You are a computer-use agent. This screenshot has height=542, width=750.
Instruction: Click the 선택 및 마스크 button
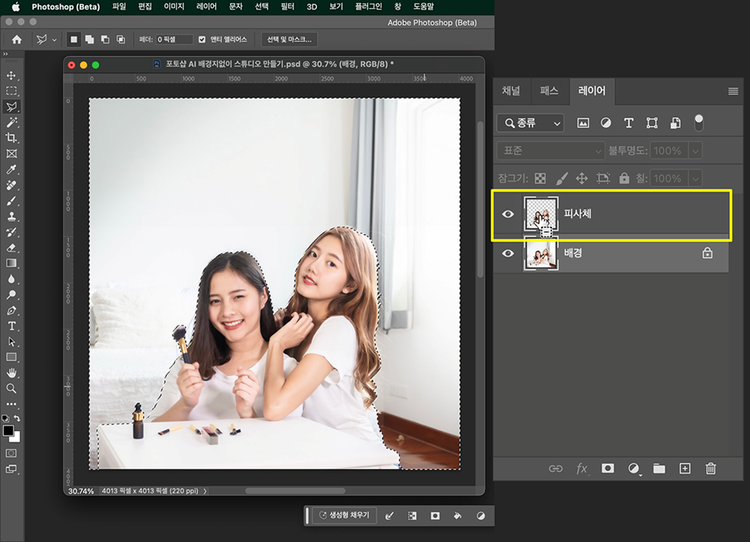(289, 39)
